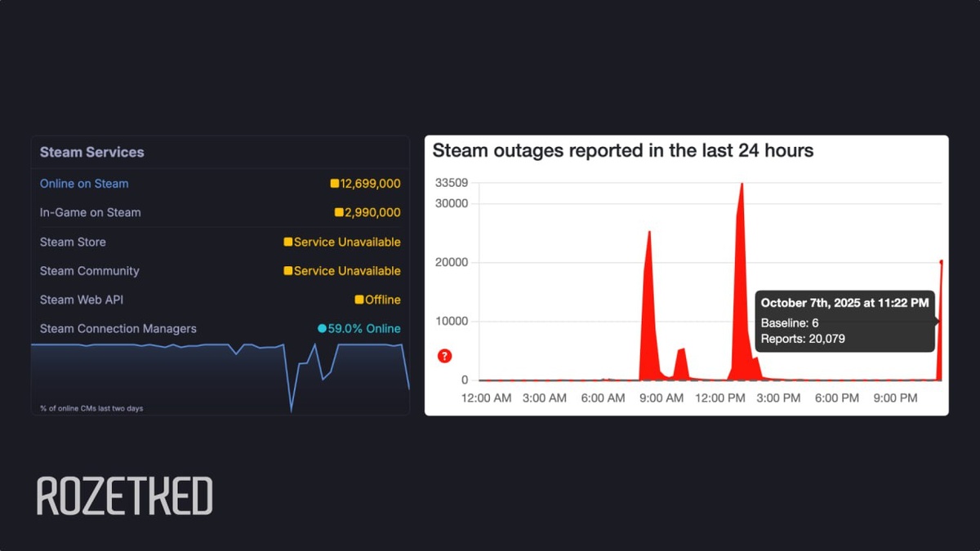Viewport: 980px width, 551px height.
Task: Click the Steam Services panel heading
Action: (x=91, y=152)
